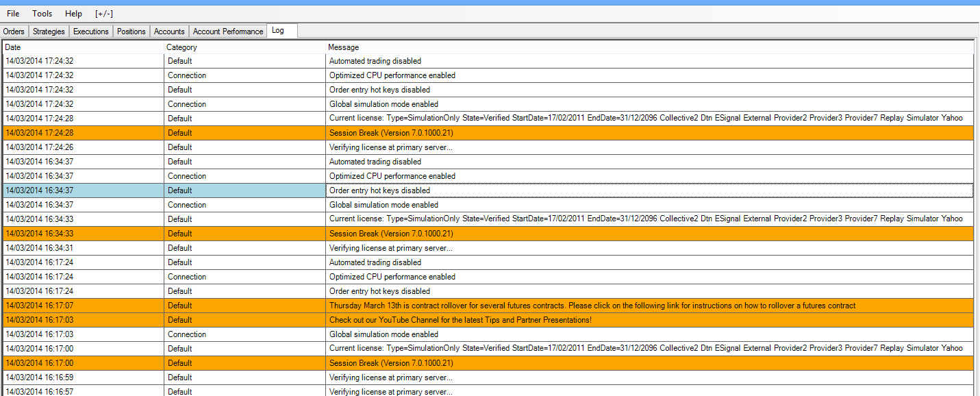Switch to the Account Performance tab

[228, 32]
